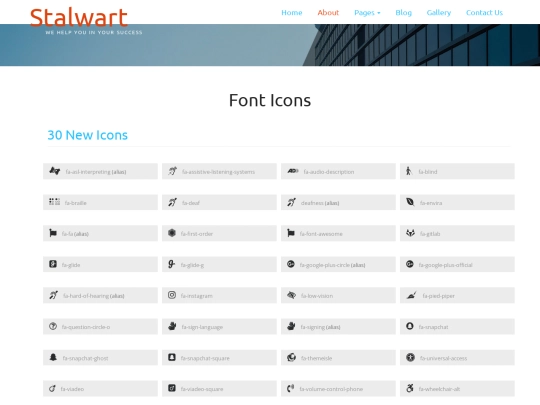Click the fa-snapchat-ghost icon
Viewport: 540px width, 405px height.
[53, 357]
